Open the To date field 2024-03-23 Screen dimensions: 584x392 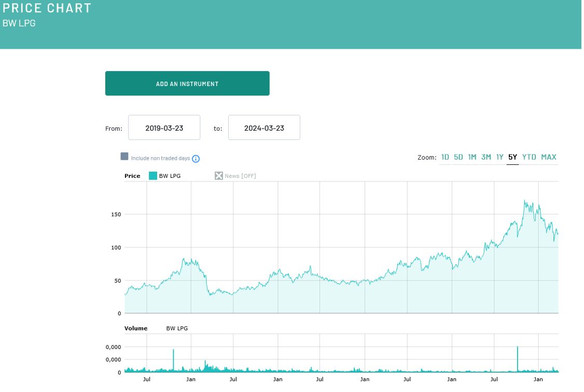click(x=265, y=128)
